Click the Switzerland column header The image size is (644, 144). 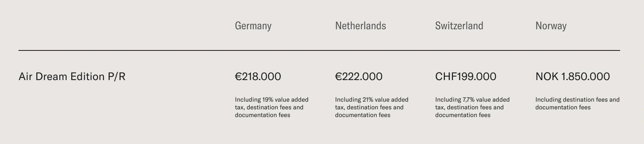coord(459,26)
